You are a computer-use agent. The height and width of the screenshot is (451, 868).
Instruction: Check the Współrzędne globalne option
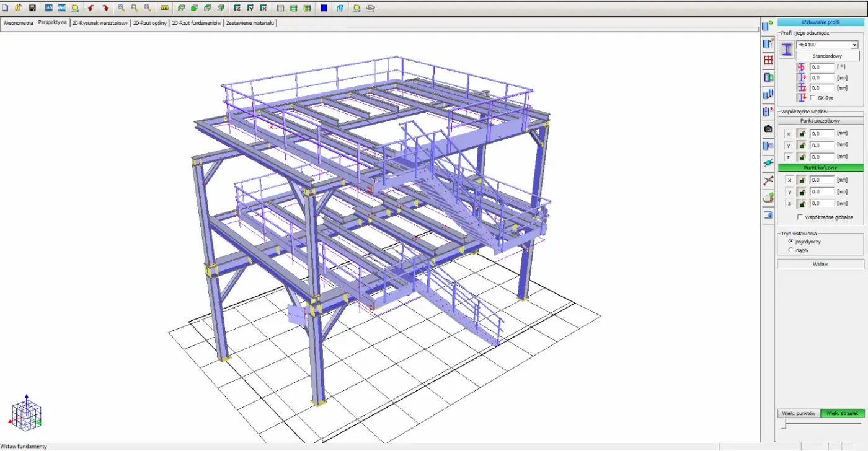(800, 217)
